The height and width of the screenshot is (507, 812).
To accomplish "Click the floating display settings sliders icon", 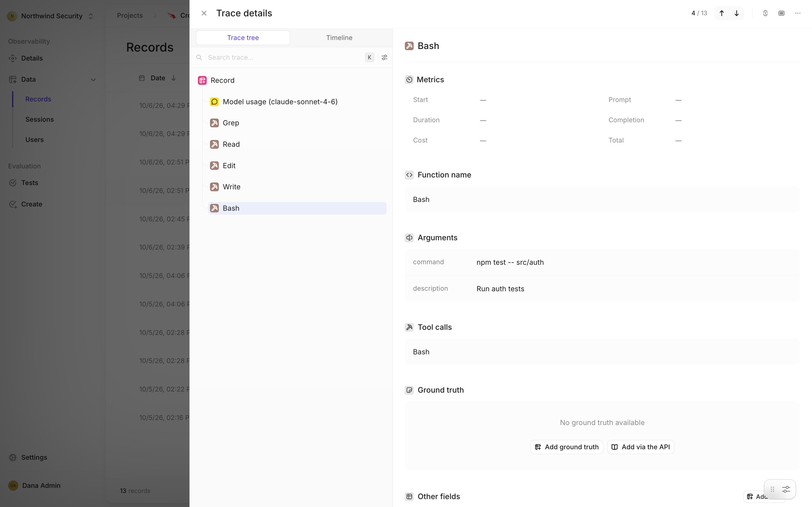I will 786,489.
